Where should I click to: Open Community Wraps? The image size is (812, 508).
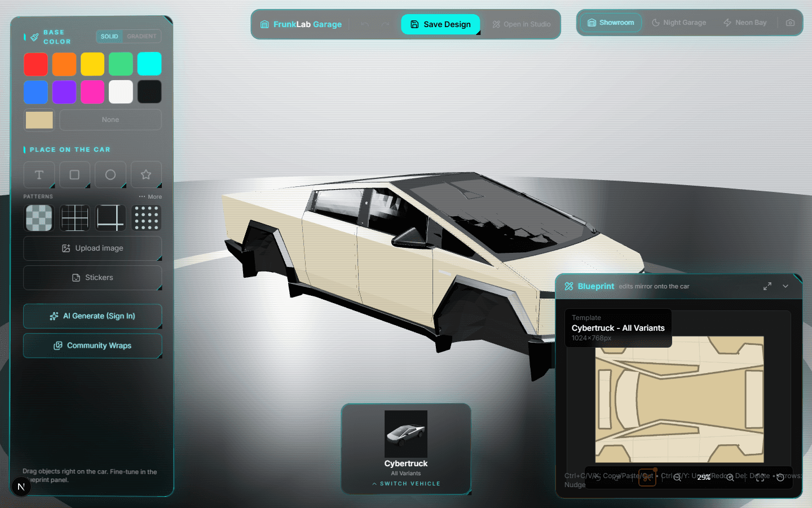tap(92, 345)
